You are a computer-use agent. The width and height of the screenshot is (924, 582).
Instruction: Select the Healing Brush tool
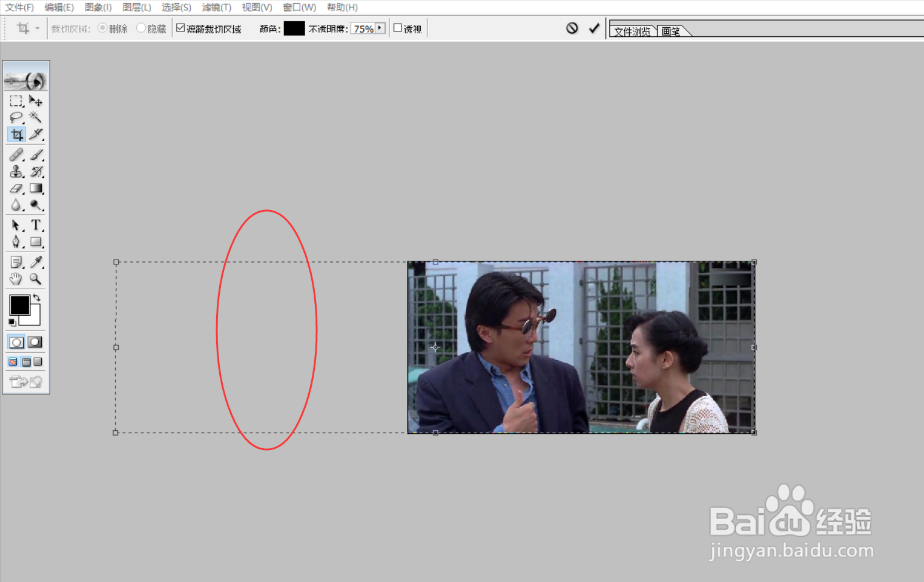pos(16,155)
